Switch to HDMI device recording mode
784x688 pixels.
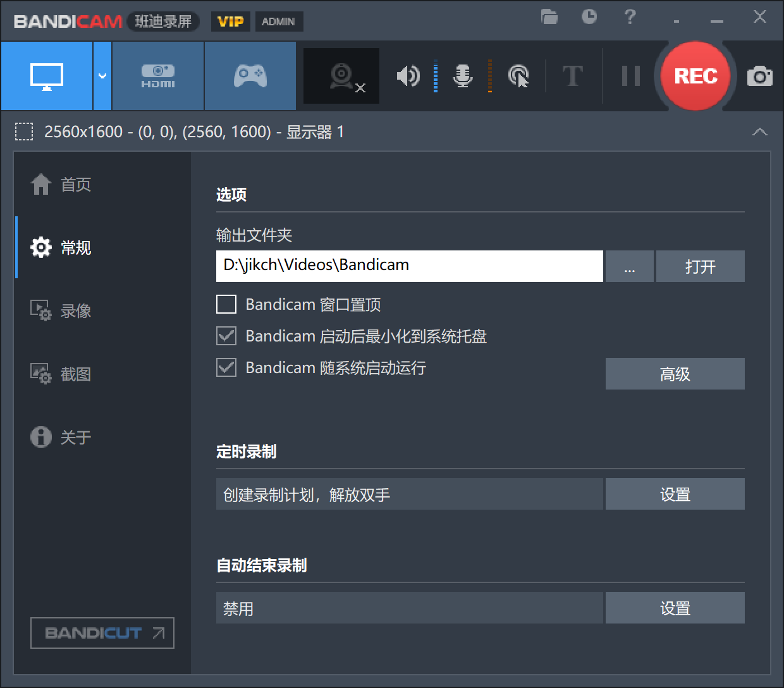158,77
